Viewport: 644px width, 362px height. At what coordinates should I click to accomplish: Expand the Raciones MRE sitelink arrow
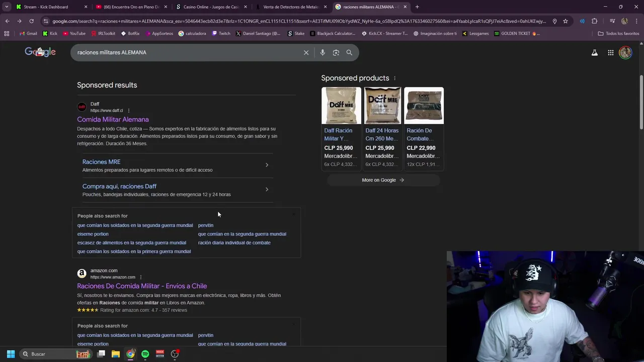click(267, 165)
